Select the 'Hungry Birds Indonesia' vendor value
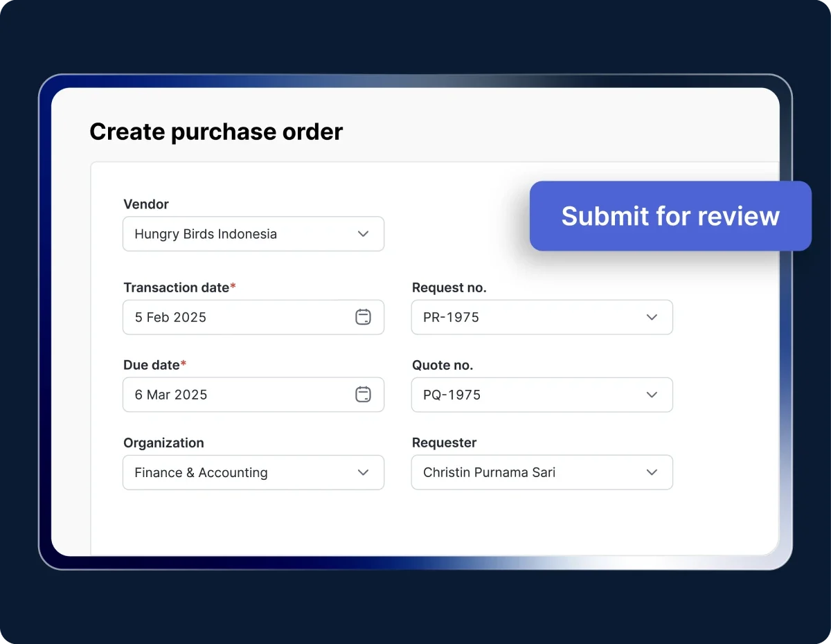The width and height of the screenshot is (831, 644). [x=206, y=234]
